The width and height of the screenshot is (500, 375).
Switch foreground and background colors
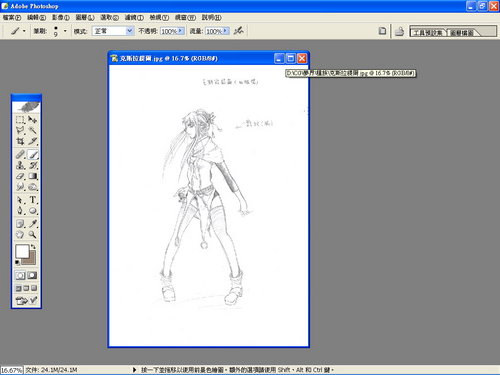pyautogui.click(x=33, y=247)
